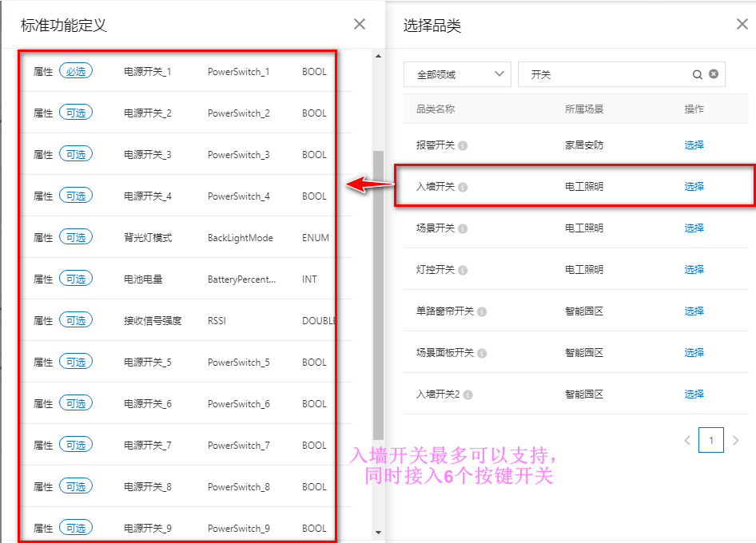
Task: Close the 标准功能定义 panel
Action: (359, 24)
